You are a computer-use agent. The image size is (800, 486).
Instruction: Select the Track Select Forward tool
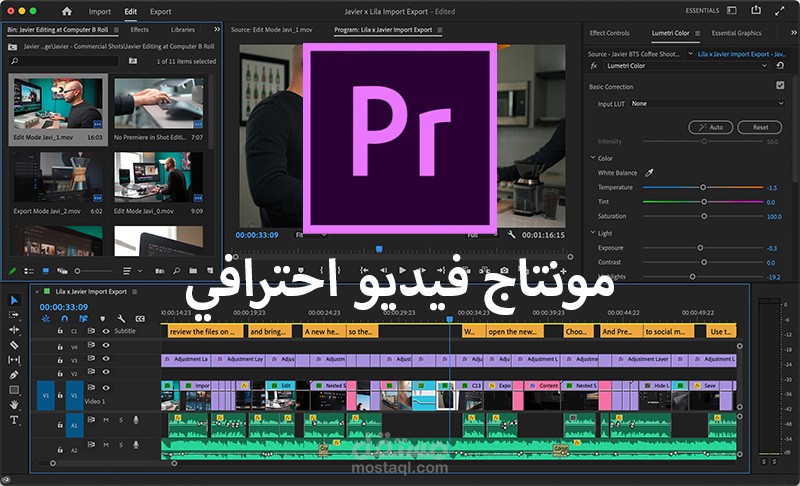click(x=14, y=315)
